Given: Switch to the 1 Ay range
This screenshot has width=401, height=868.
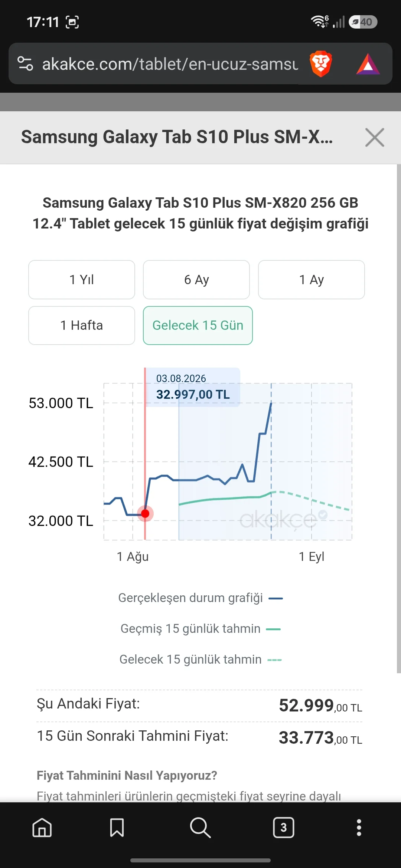Looking at the screenshot, I should pos(312,280).
